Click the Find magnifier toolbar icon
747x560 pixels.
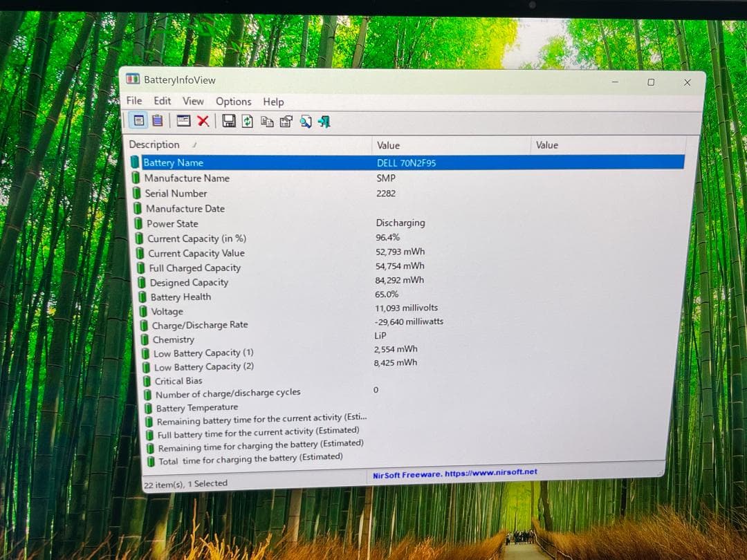pos(305,122)
